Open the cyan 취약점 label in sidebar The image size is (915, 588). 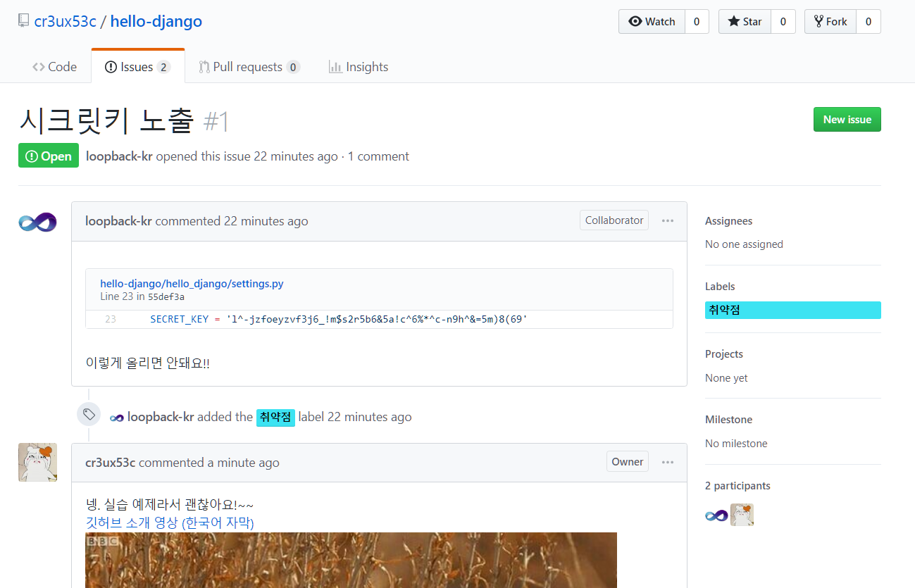tap(792, 310)
